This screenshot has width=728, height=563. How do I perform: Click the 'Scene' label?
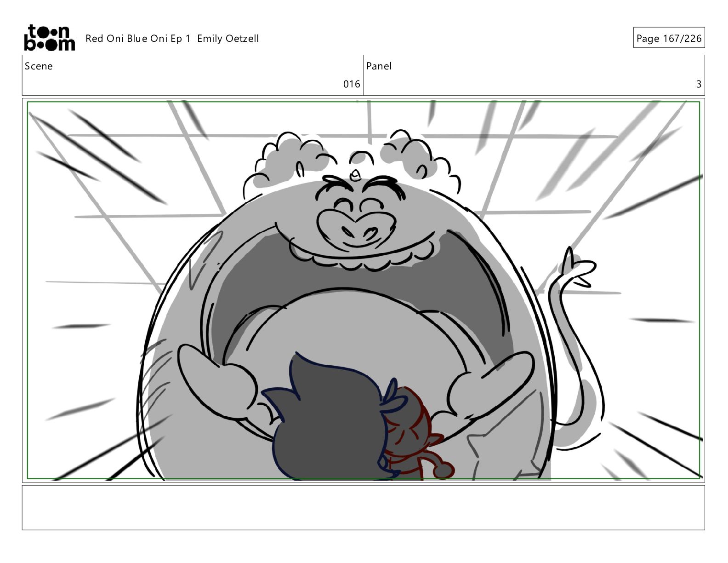pos(39,66)
